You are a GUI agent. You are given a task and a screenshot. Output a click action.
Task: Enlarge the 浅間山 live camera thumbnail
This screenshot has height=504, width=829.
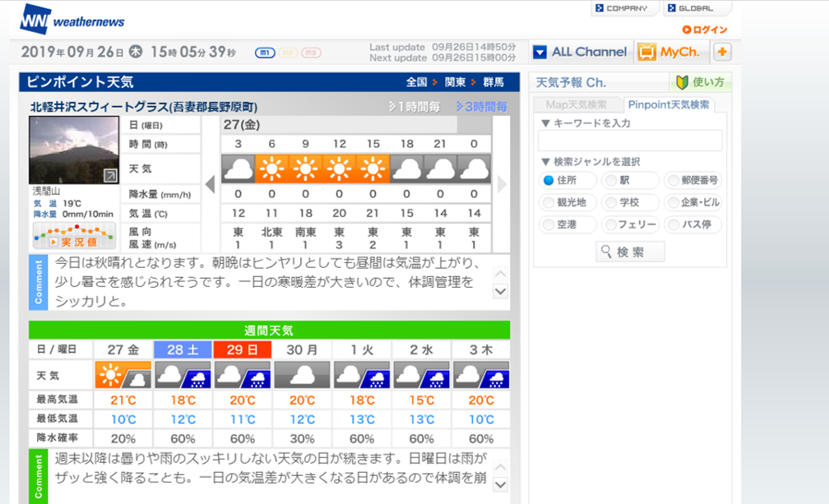[74, 150]
